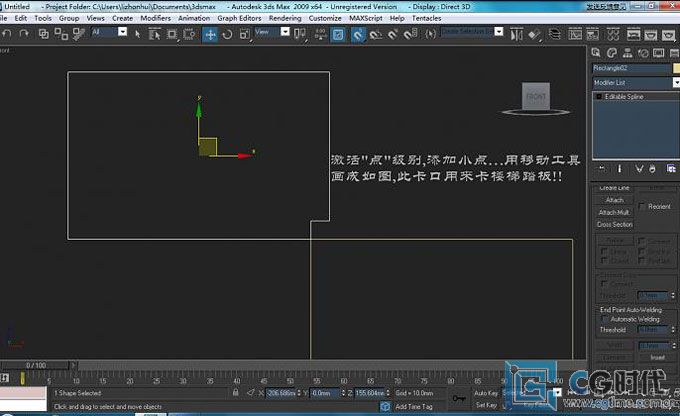The image size is (680, 416).
Task: Toggle the Spinner Snap icon
Action: point(410,34)
